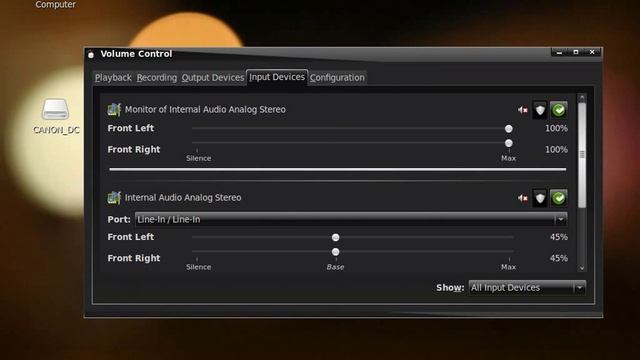Maximize the Volume Control window
Screen dimensions: 640x360
[576, 52]
